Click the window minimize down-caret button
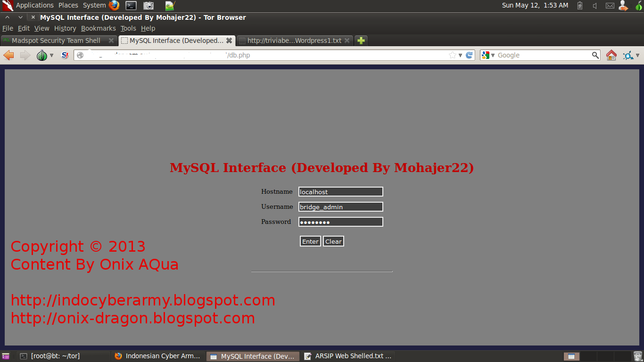Screen dimensions: 644x362 [20, 17]
